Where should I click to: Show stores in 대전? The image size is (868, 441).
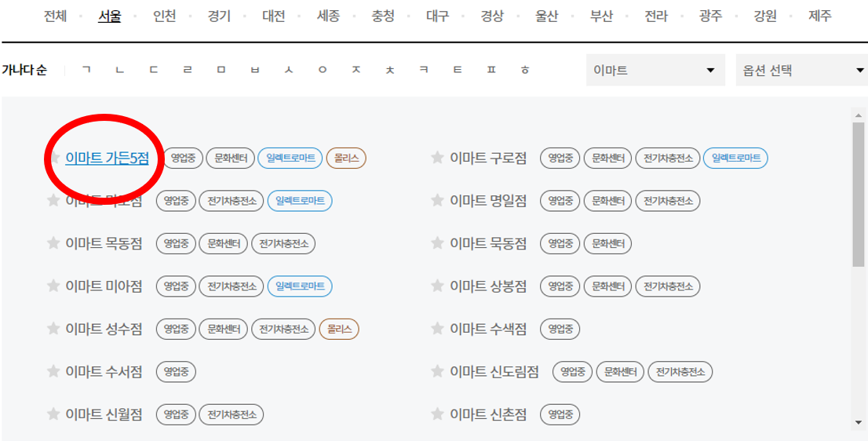coord(273,16)
